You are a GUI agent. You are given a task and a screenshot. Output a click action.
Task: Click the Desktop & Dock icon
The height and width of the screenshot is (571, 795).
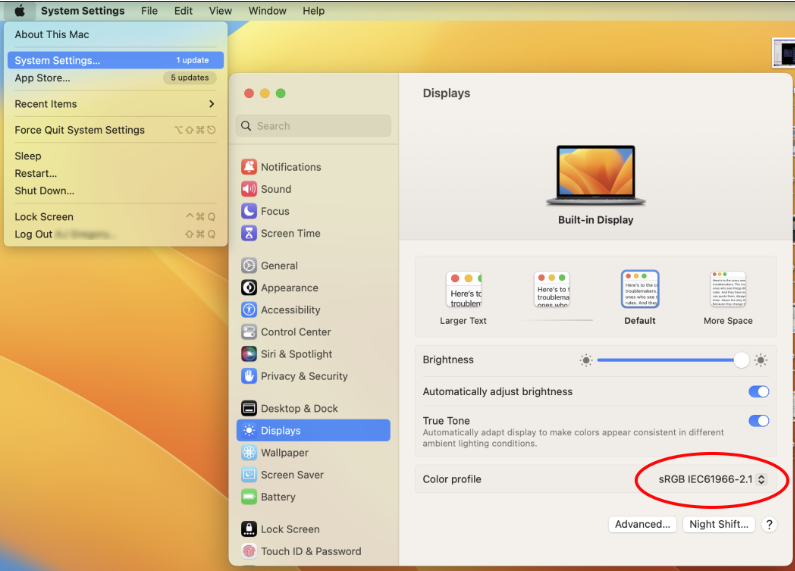[248, 408]
